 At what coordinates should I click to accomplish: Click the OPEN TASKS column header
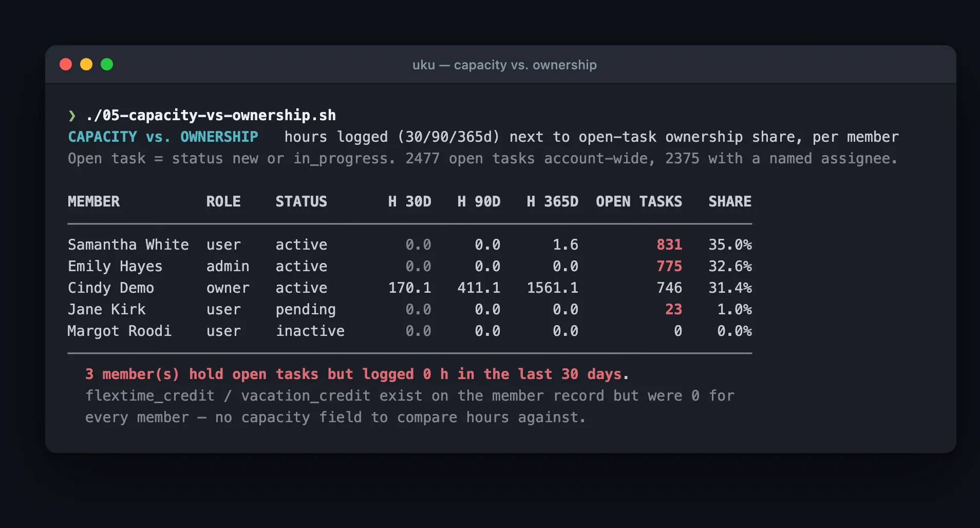pyautogui.click(x=639, y=201)
